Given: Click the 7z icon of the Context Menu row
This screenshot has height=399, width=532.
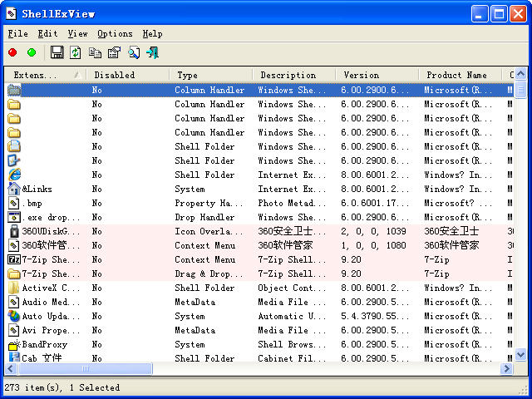Looking at the screenshot, I should point(14,259).
